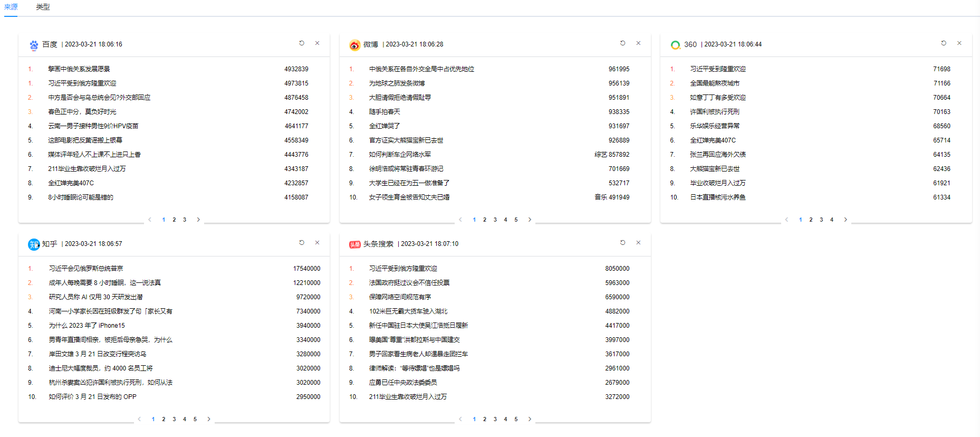Open 百度 topic 春色正中分，莫负好时光
This screenshot has width=980, height=437.
pos(82,112)
